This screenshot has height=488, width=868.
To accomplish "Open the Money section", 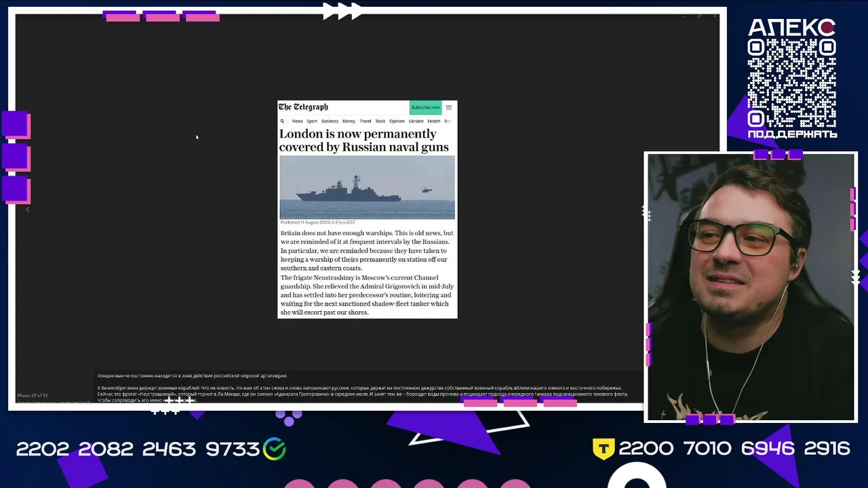I will [x=349, y=121].
